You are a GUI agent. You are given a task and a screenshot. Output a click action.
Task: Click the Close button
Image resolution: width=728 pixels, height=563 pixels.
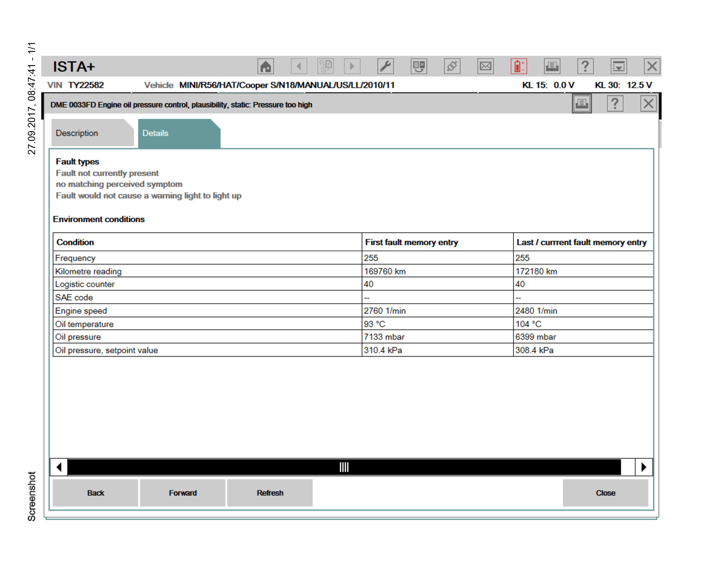pos(605,493)
